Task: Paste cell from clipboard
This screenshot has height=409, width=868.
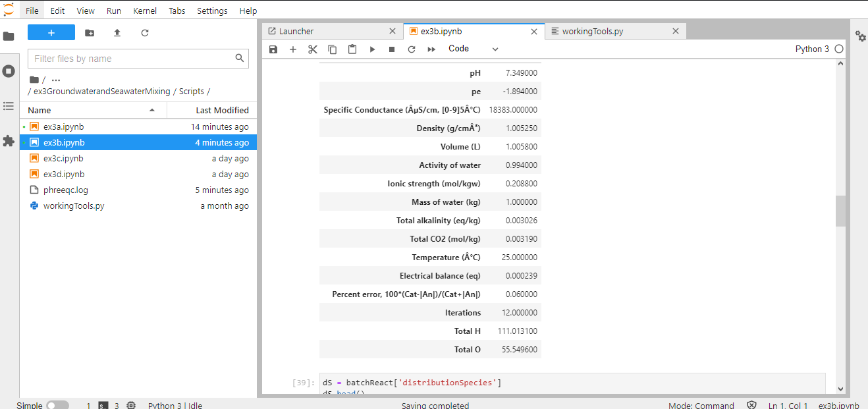Action: coord(352,49)
